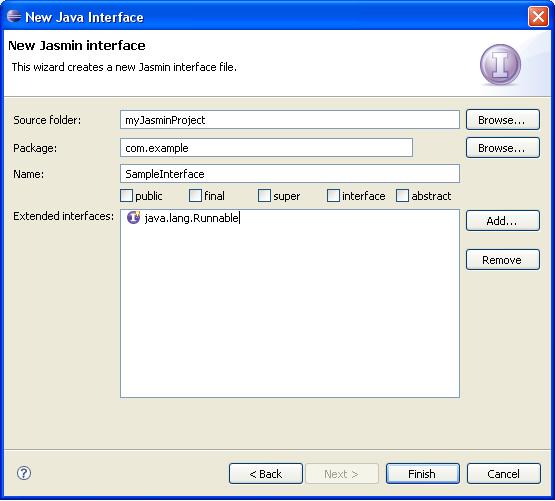The width and height of the screenshot is (555, 501).
Task: Cancel the wizard
Action: [504, 473]
